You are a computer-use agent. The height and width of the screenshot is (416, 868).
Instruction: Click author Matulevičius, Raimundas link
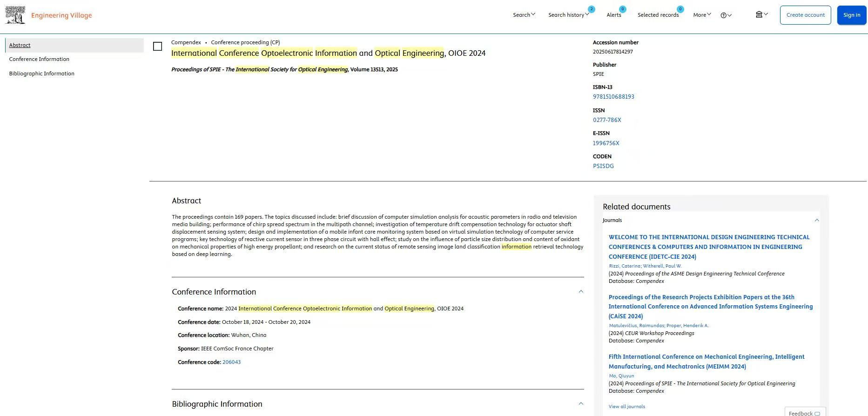pos(636,326)
